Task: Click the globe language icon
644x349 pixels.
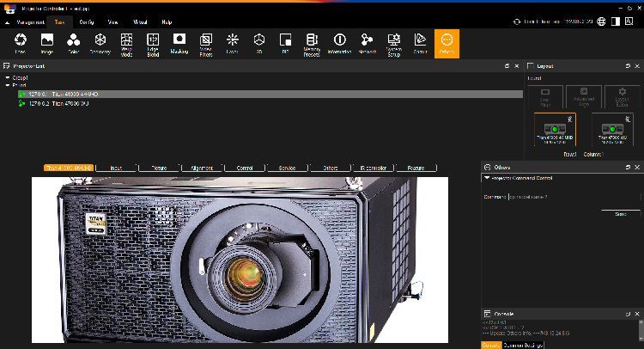Action: click(601, 21)
